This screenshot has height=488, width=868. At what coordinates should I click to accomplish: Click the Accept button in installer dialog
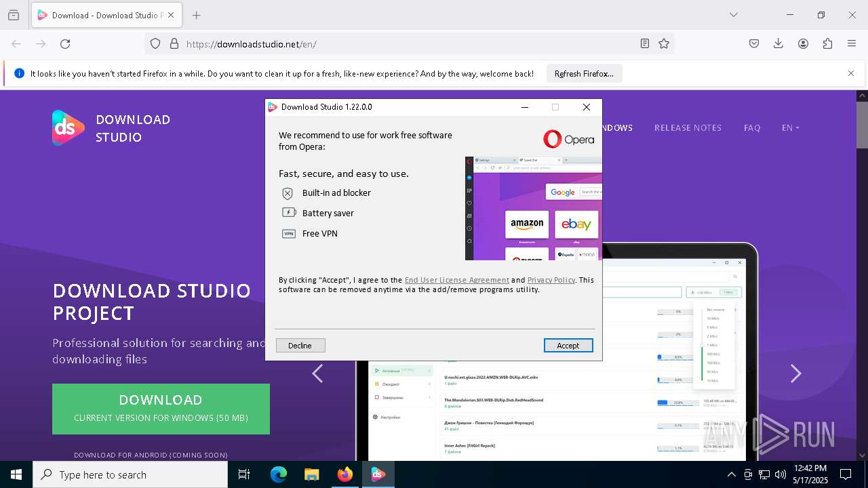[568, 346]
